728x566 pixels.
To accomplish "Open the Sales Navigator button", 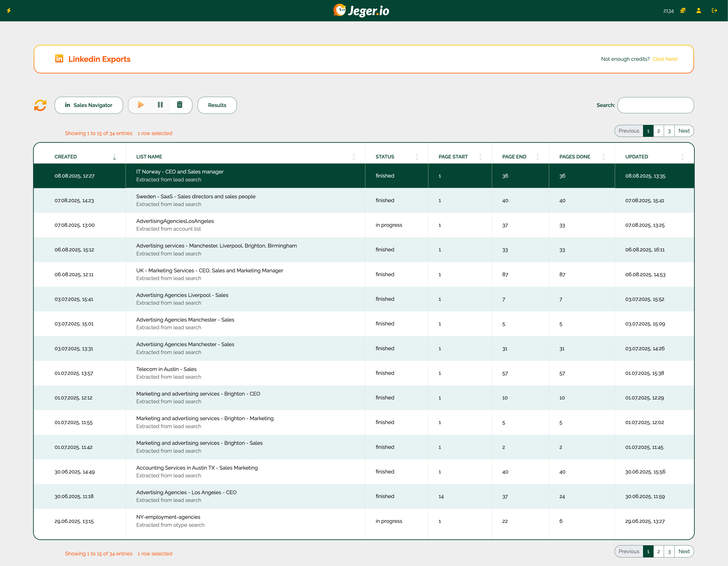I will [89, 105].
